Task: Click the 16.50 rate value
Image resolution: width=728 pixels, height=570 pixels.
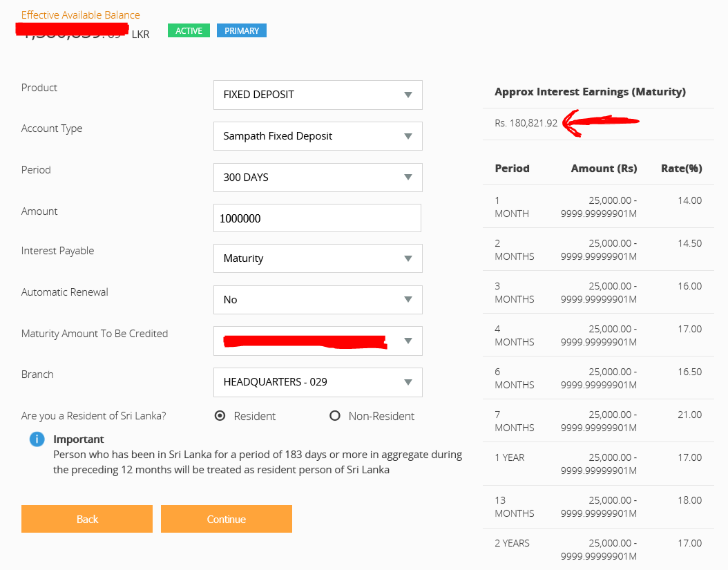Action: coord(689,372)
